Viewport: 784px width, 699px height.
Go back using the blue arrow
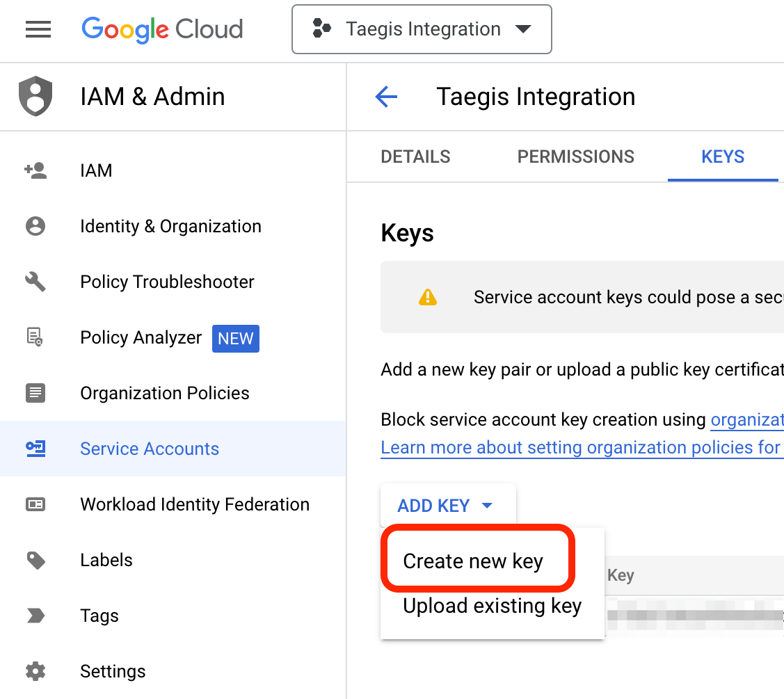pyautogui.click(x=387, y=97)
